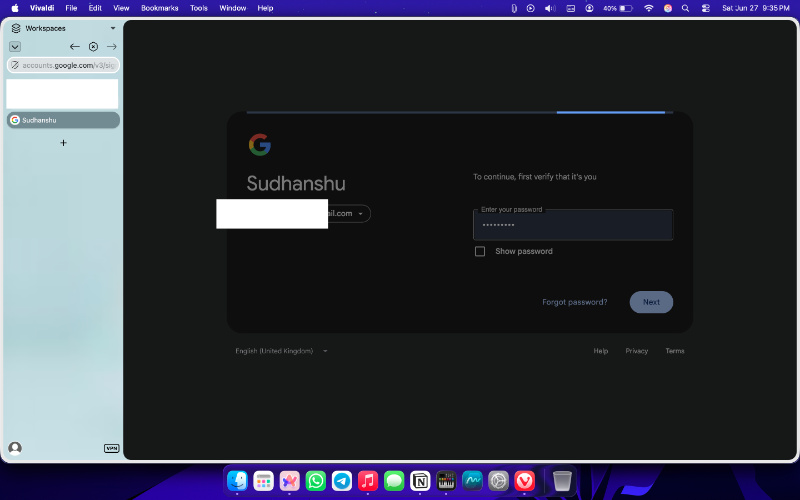The width and height of the screenshot is (800, 500).
Task: Click the paperclip icon in menu bar
Action: (514, 8)
